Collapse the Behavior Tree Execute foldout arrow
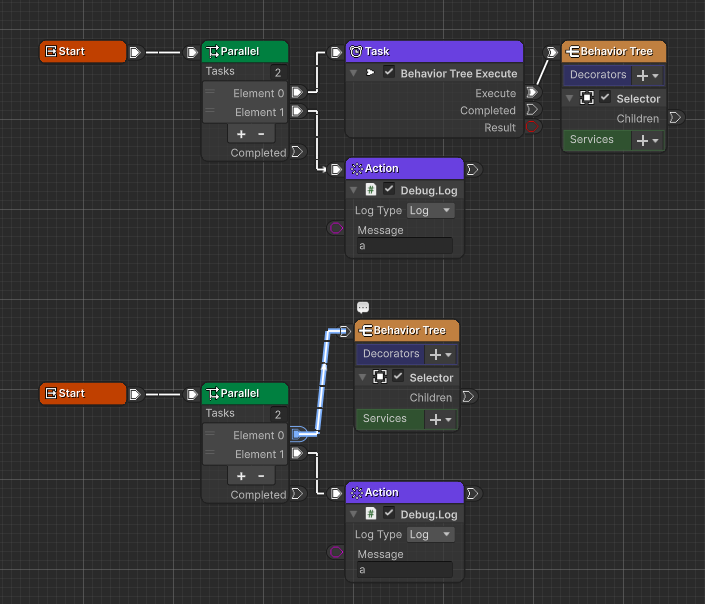705x604 pixels. pyautogui.click(x=353, y=73)
